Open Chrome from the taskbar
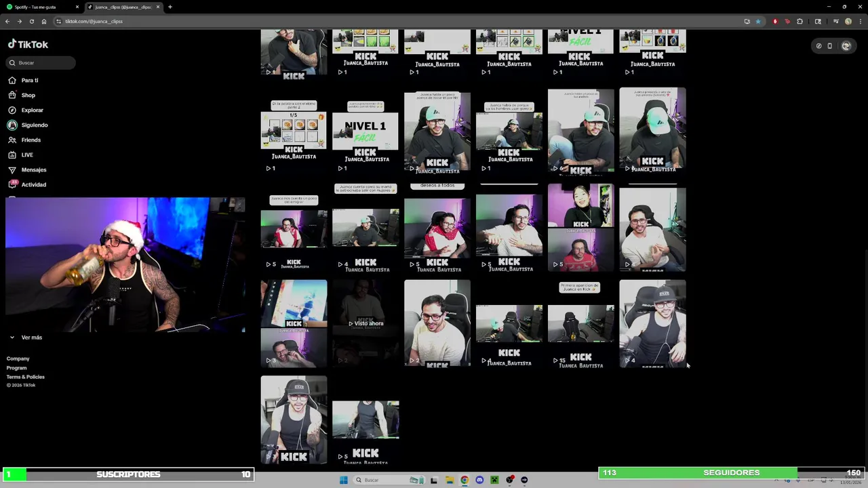868x488 pixels. [465, 480]
